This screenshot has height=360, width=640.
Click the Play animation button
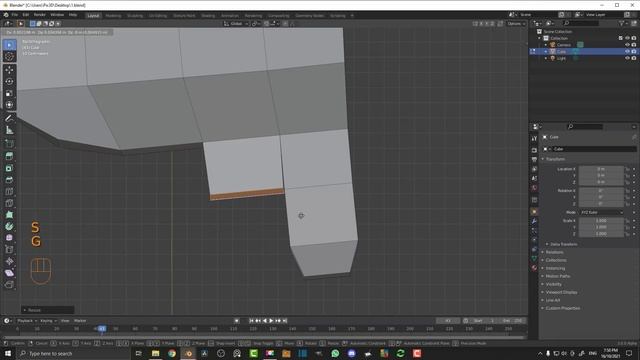(x=271, y=321)
